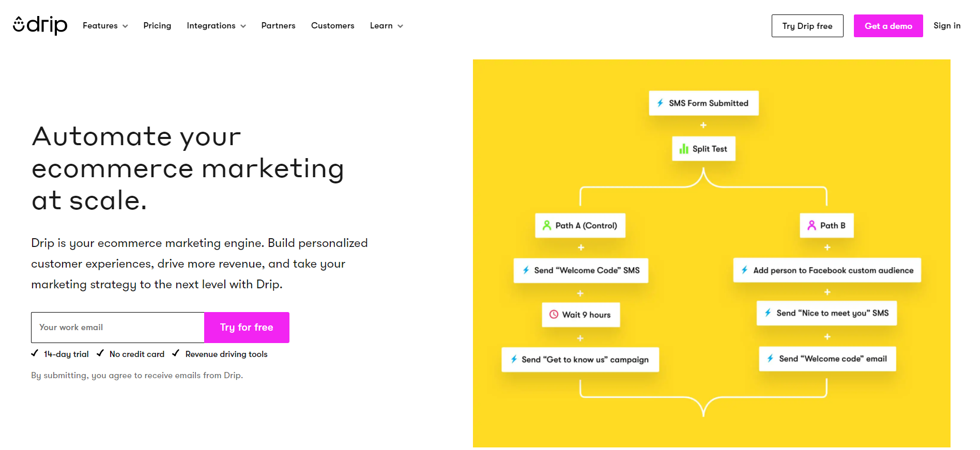Click the SMS Form Submitted lightning icon
980x450 pixels.
pyautogui.click(x=660, y=103)
